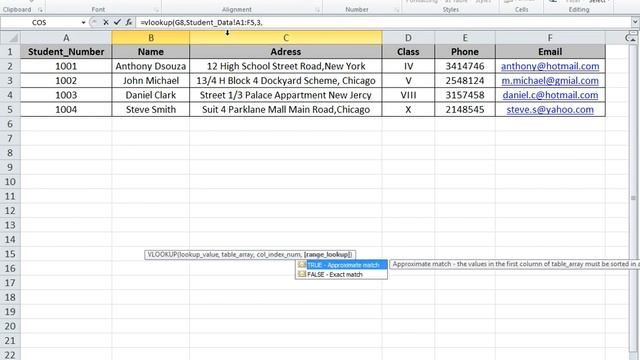640x360 pixels.
Task: Open Number group dialog launcher
Action: [x=396, y=9]
